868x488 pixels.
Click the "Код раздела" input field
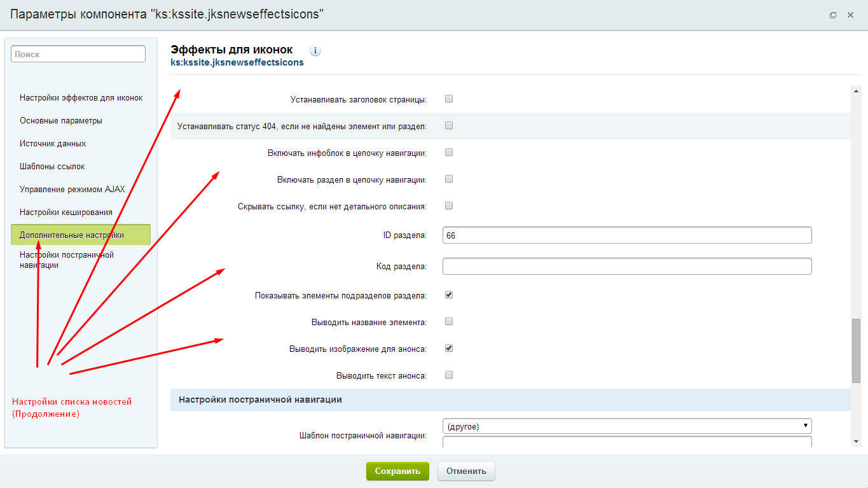[x=626, y=266]
